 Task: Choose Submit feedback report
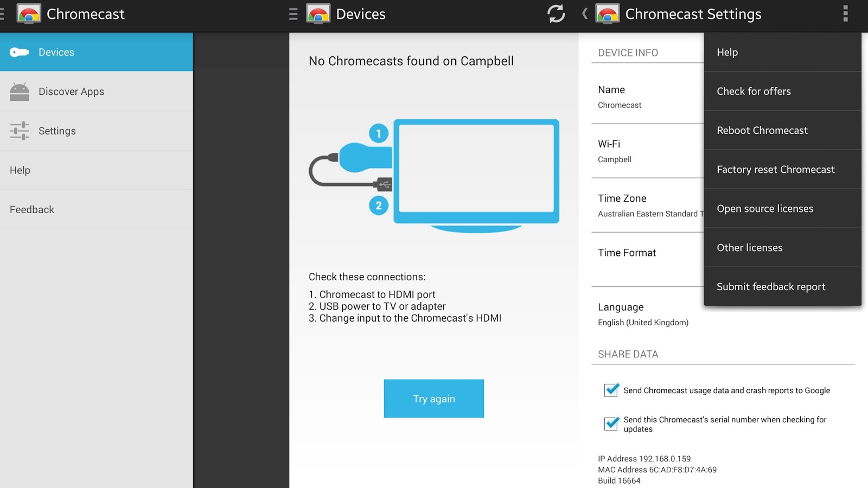point(783,286)
